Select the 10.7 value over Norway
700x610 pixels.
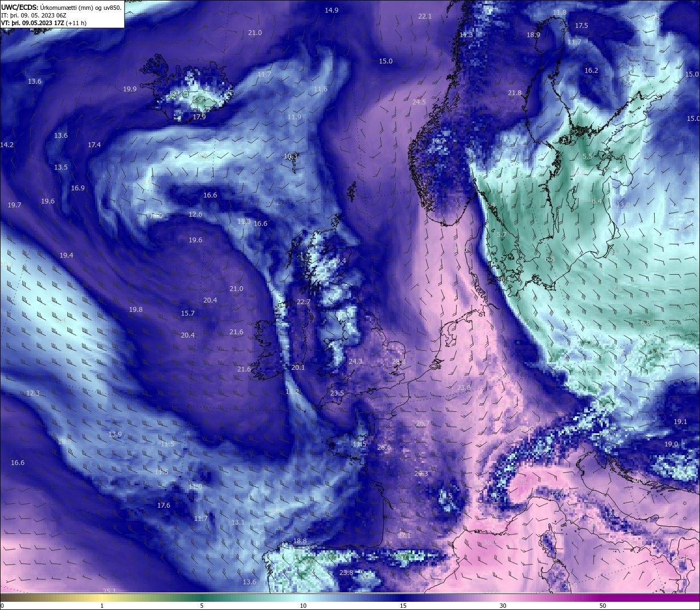pyautogui.click(x=439, y=141)
